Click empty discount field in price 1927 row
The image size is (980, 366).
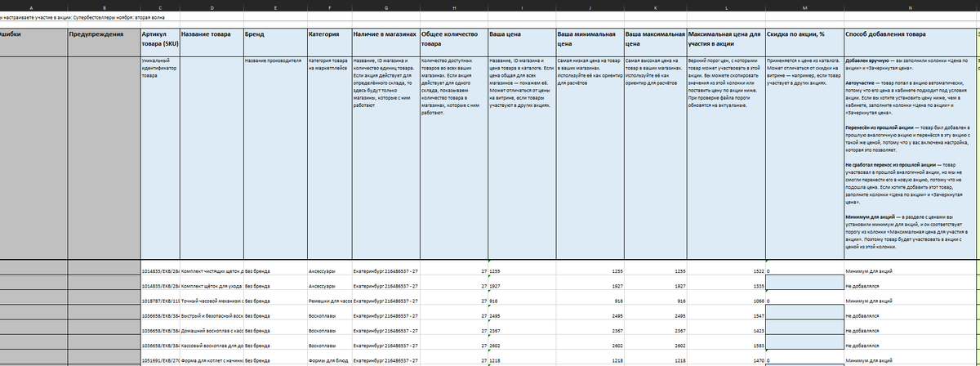click(805, 283)
